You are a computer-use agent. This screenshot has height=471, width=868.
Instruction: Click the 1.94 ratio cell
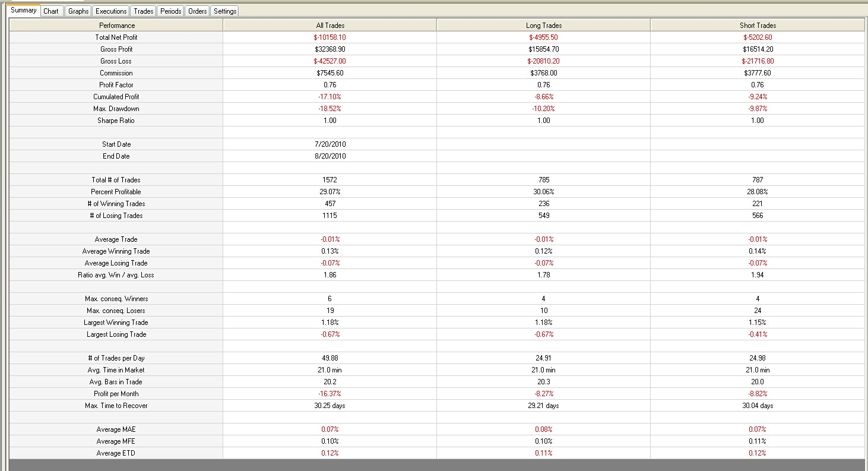(x=758, y=275)
